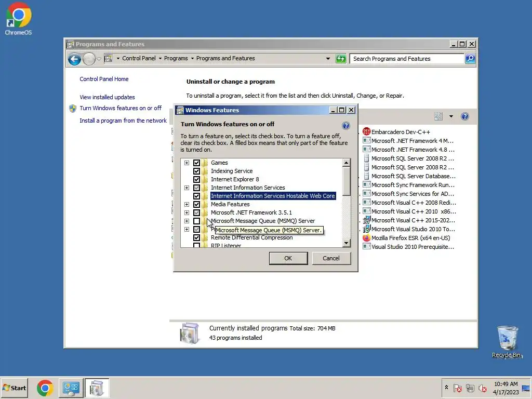The height and width of the screenshot is (399, 532).
Task: Click Programs and Features breadcrumb segment
Action: pos(225,58)
